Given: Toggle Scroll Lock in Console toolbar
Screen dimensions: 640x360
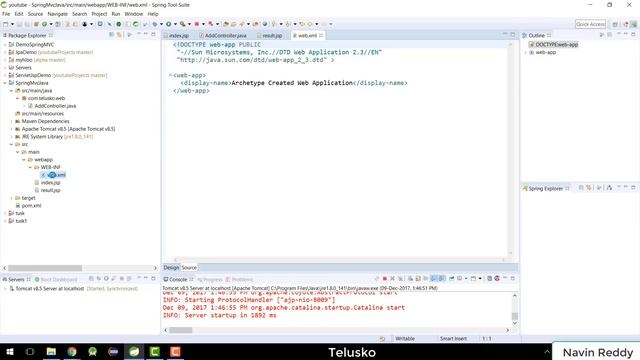Looking at the screenshot, I should [x=418, y=279].
